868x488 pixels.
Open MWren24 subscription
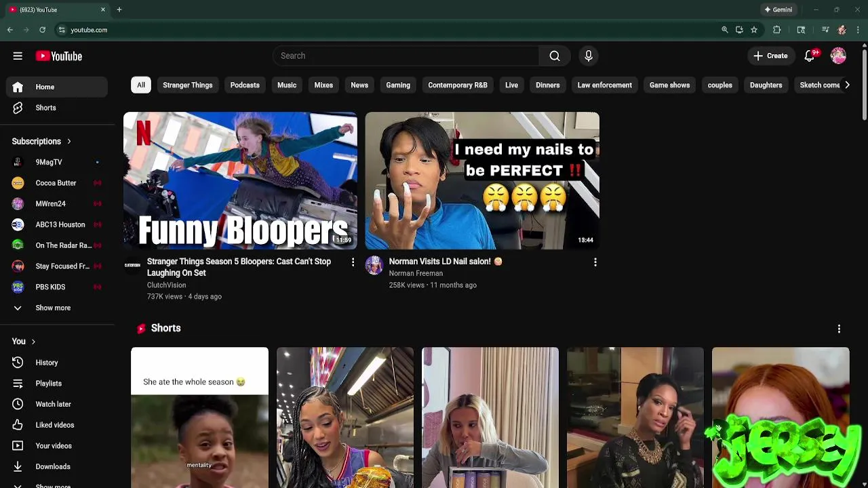pos(57,204)
